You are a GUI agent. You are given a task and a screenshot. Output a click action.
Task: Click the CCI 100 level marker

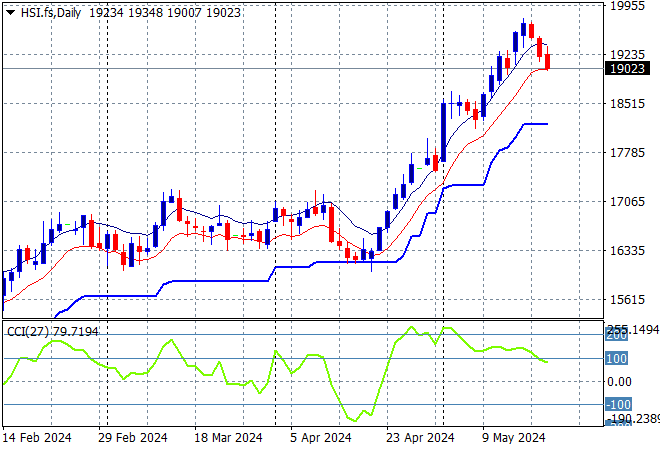tap(616, 359)
